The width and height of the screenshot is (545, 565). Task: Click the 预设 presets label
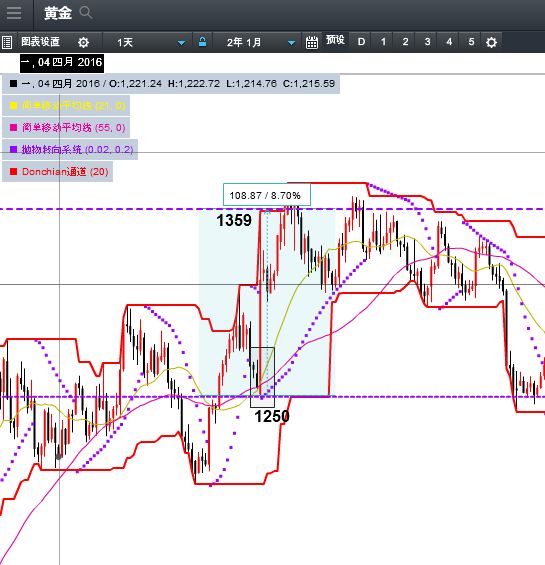tap(335, 40)
